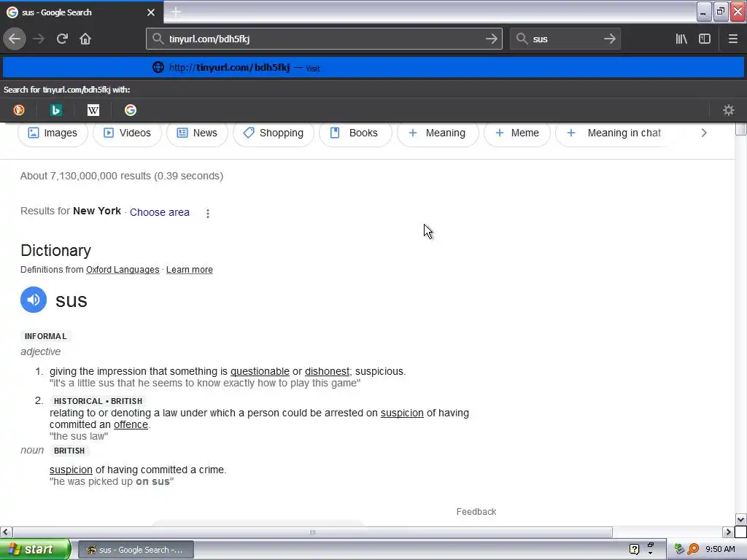The height and width of the screenshot is (560, 747).
Task: Add the Meaning search chip
Action: tap(438, 133)
